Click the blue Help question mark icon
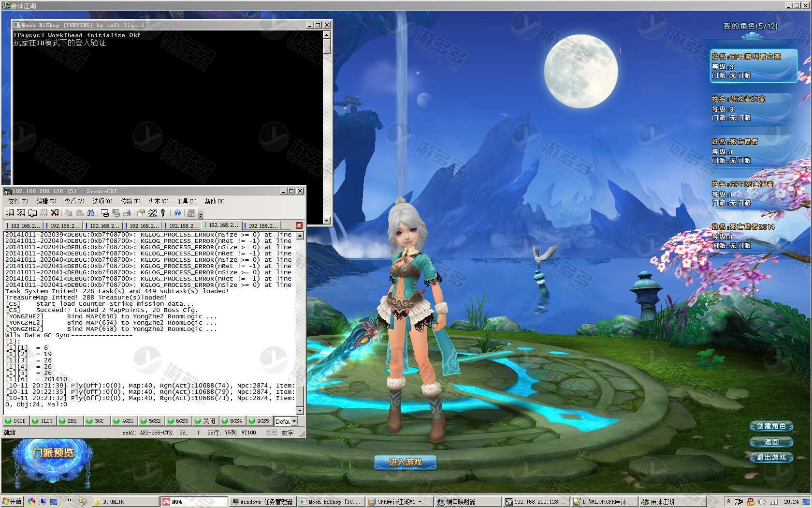 click(177, 213)
